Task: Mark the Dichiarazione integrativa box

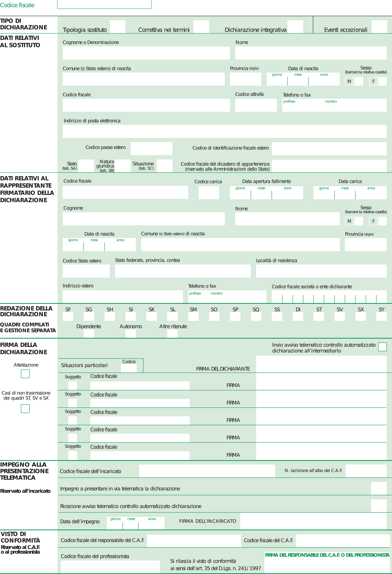Action: tap(295, 27)
